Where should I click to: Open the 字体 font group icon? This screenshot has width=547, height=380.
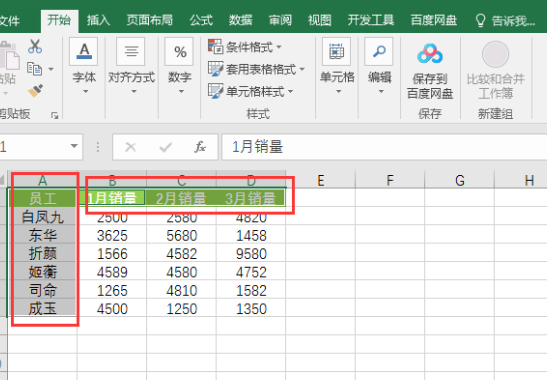(84, 52)
